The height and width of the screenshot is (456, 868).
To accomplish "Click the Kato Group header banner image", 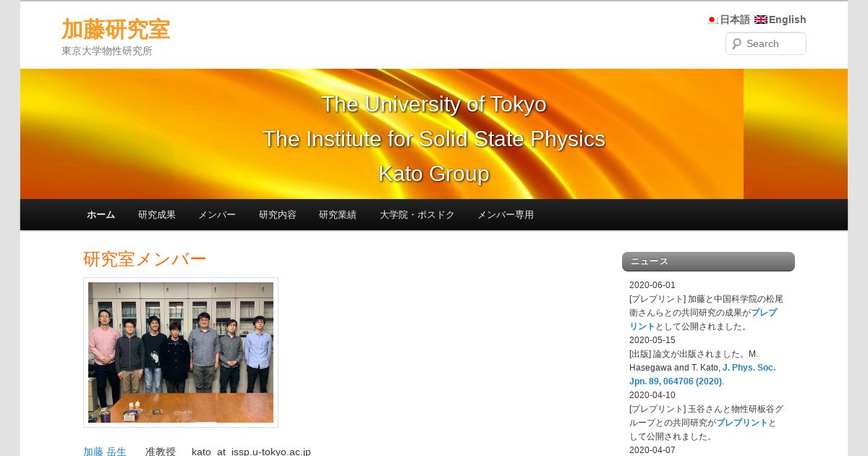I will 434,134.
